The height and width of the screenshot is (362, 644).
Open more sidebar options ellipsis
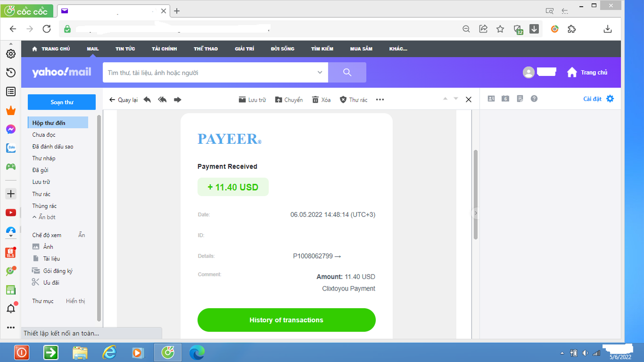click(x=11, y=327)
